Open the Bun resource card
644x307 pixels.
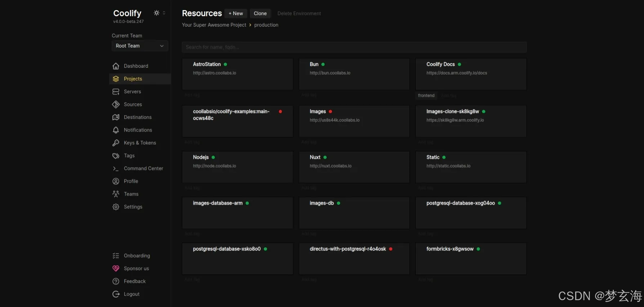pyautogui.click(x=354, y=74)
